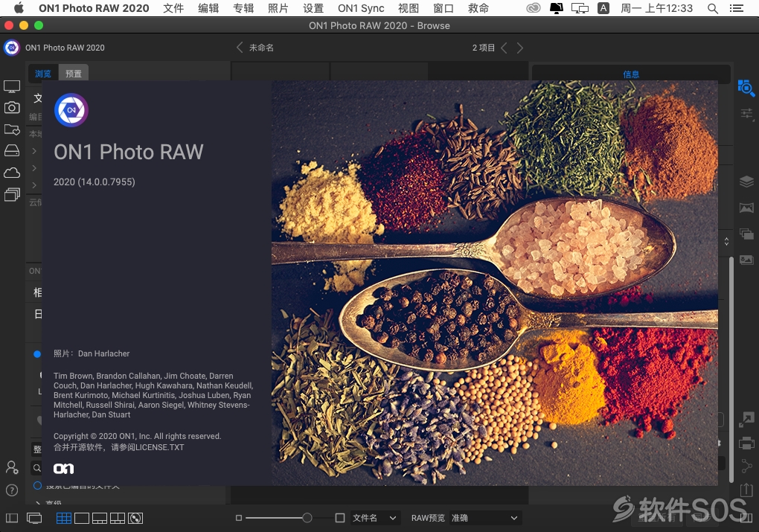Click the up-down stepper in info panel
759x532 pixels.
coord(726,241)
